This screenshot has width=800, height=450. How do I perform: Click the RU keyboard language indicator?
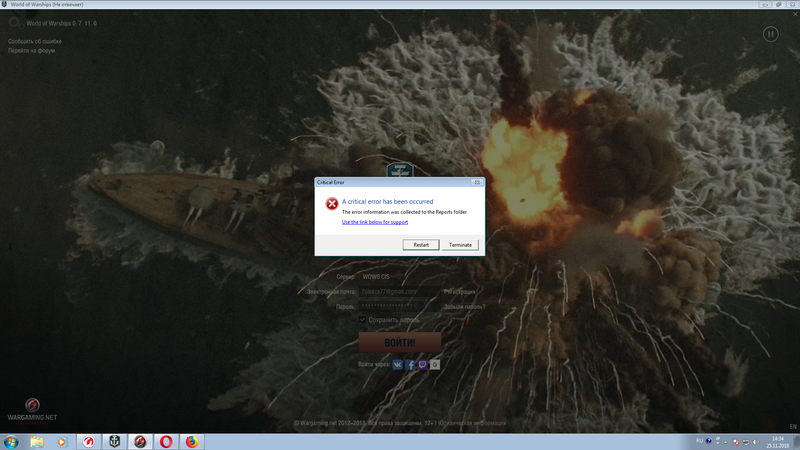pyautogui.click(x=699, y=441)
